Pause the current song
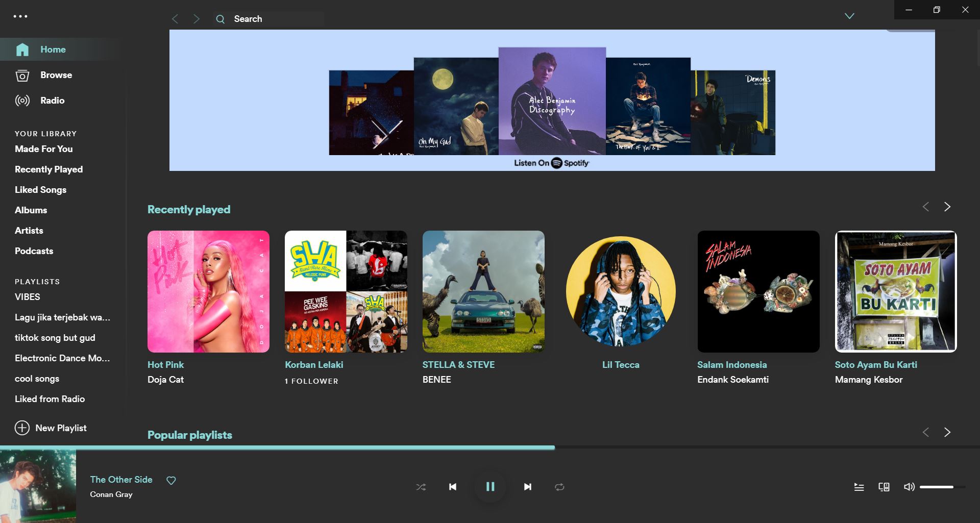 point(490,487)
